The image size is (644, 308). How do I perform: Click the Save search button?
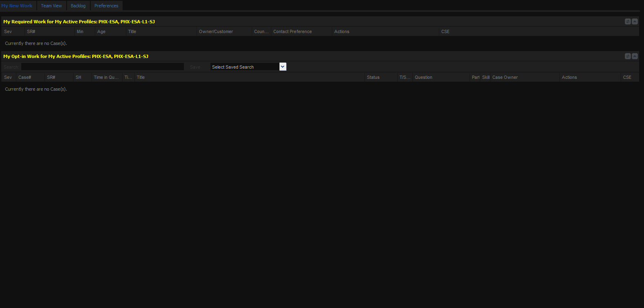click(195, 67)
